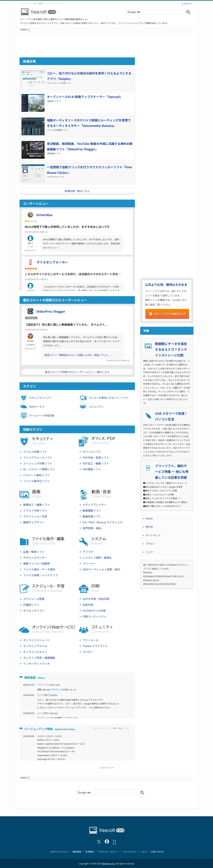Click the search magnifier icon in header
Viewport: 213px width, 868px height.
[x=188, y=12]
